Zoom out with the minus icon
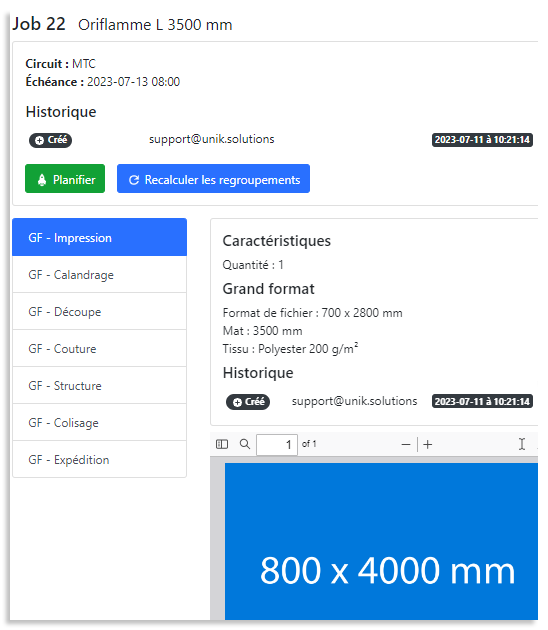This screenshot has height=630, width=548. coord(406,444)
